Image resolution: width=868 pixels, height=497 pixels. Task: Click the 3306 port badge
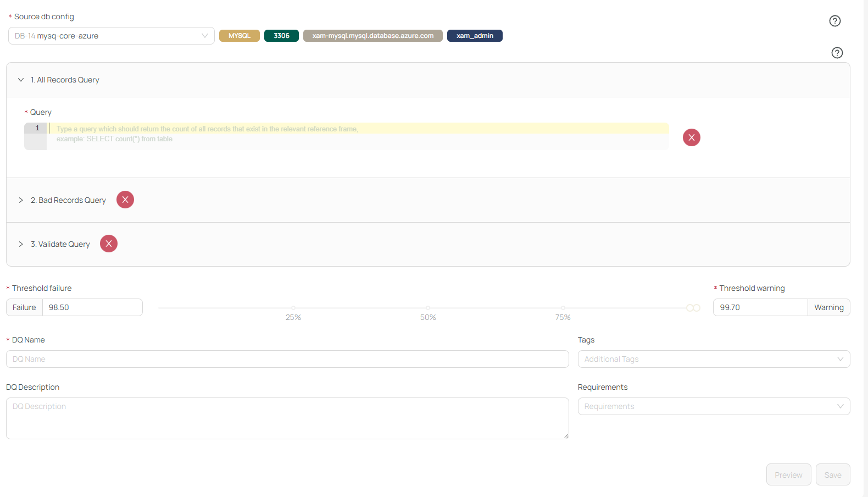tap(281, 36)
